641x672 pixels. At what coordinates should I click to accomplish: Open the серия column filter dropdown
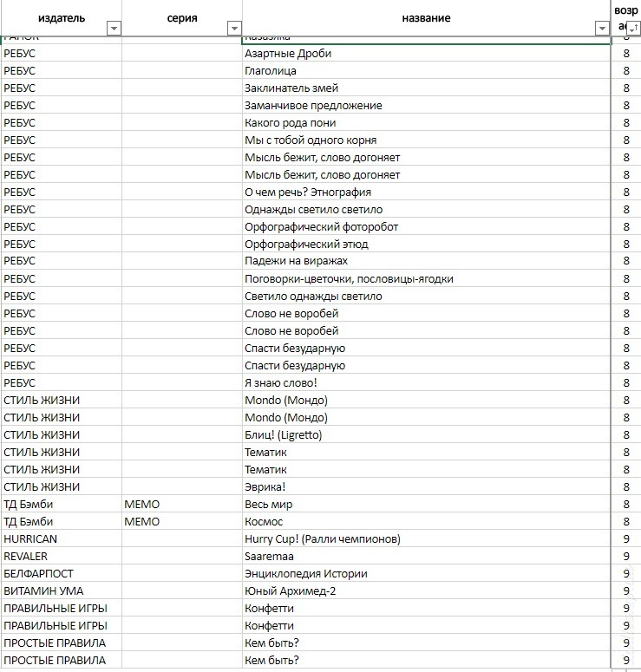point(234,29)
